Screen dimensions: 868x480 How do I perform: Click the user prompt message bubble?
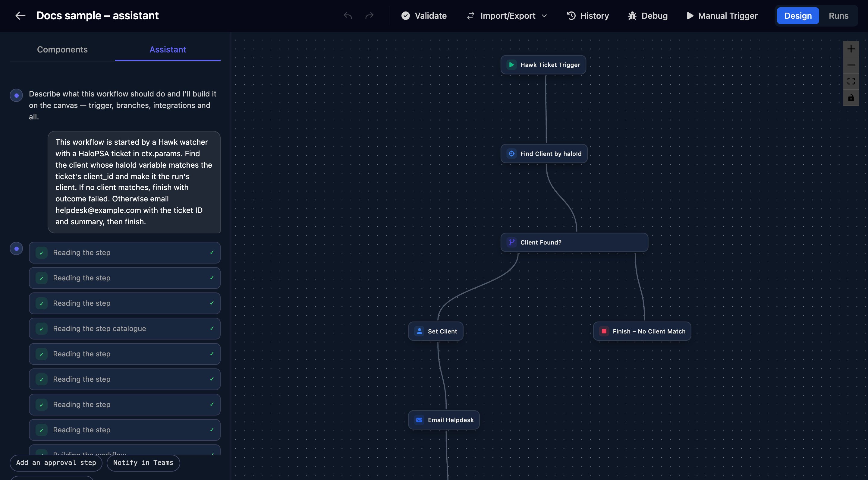tap(134, 182)
